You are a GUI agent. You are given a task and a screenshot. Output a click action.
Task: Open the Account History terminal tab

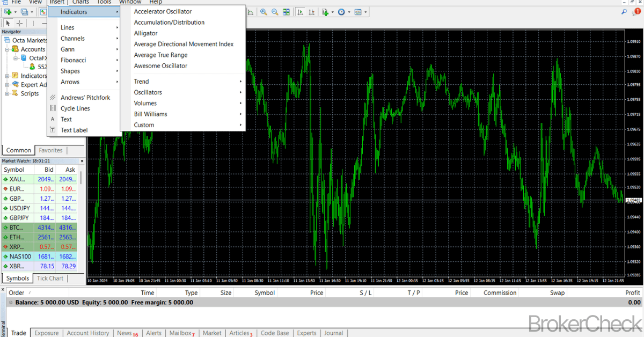(88, 333)
